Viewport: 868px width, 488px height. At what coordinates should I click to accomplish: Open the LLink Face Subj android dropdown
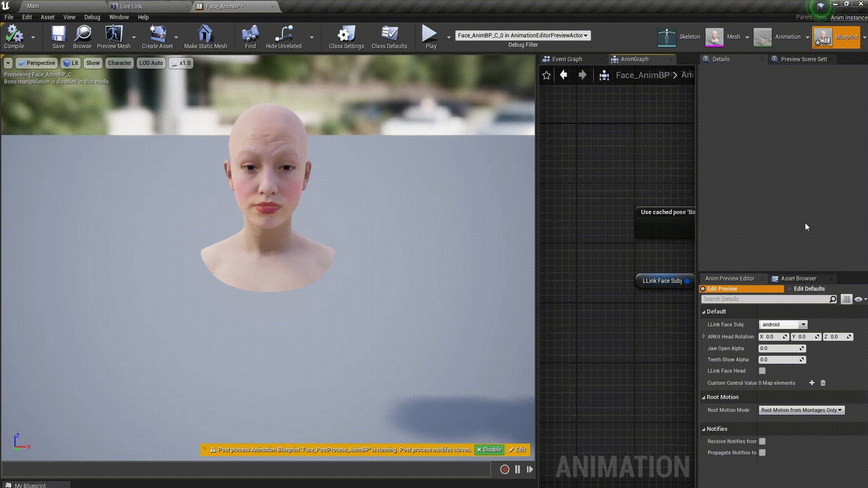coord(783,325)
